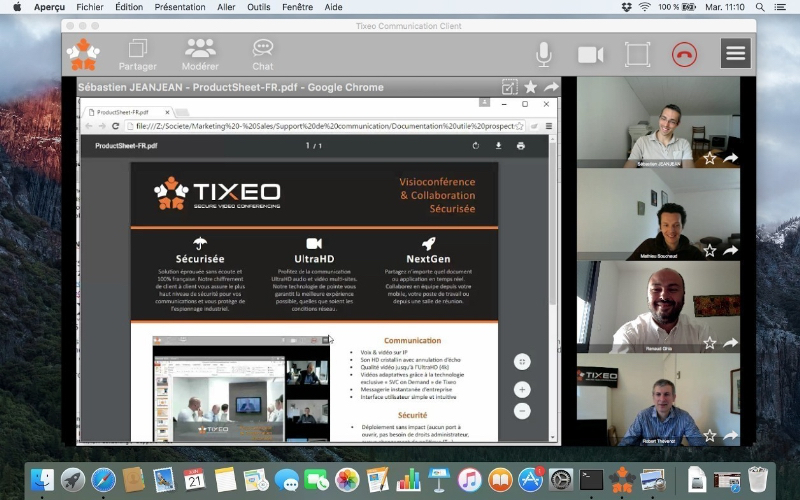The height and width of the screenshot is (500, 800).
Task: Click Sébastien JEANJEAN's video thumbnail
Action: 659,122
